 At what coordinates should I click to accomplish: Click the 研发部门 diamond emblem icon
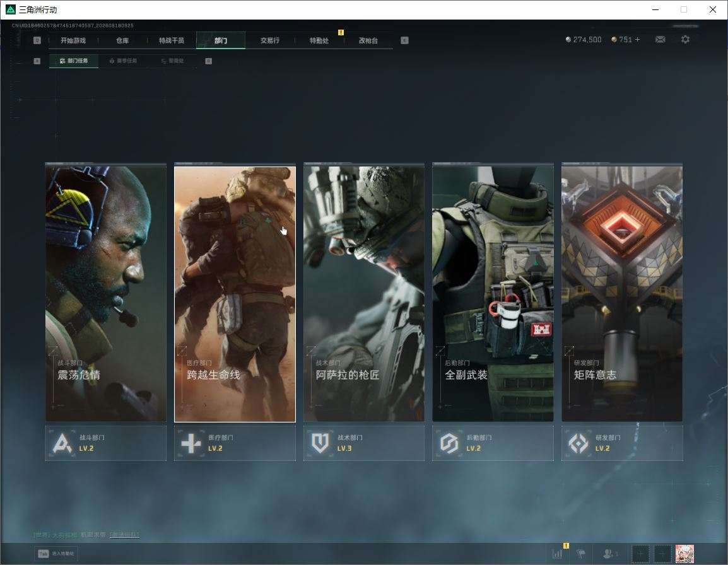coord(578,443)
